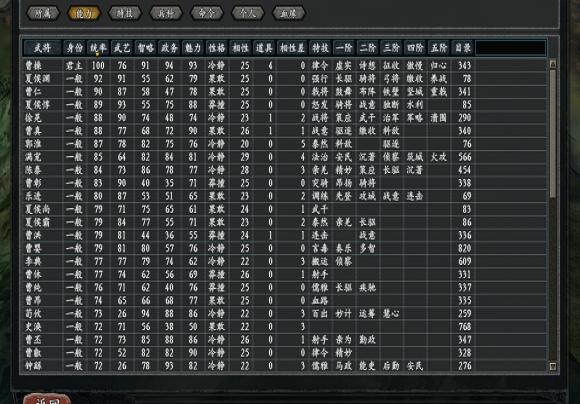Sort by the 相性 column header
Image resolution: width=580 pixels, height=404 pixels.
(240, 48)
